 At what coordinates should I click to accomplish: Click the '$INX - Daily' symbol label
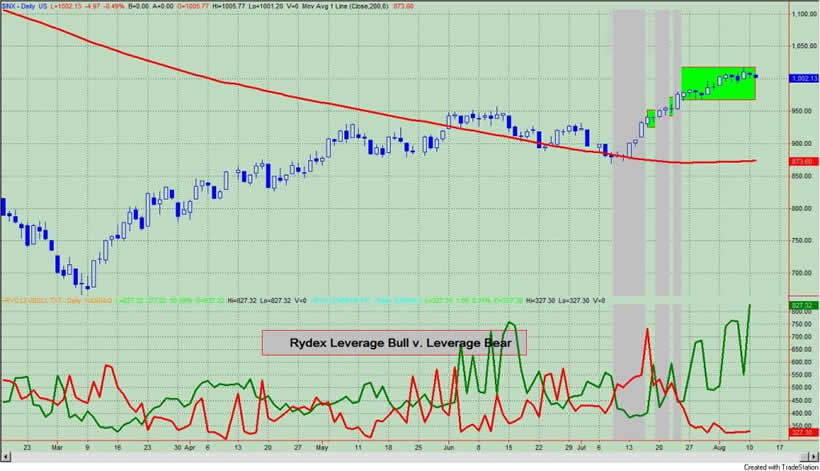pos(19,7)
